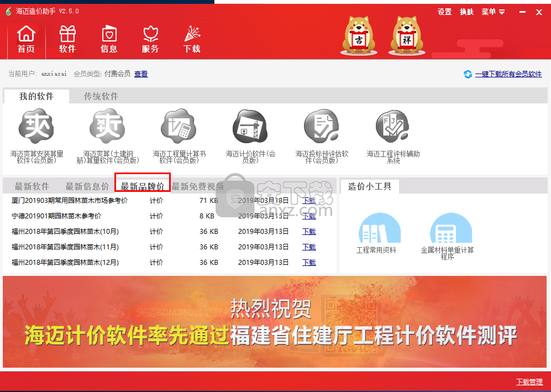Viewport: 551px width, 392px height.
Task: Download 福州2018年第四季度园林苗木(12月)
Action: click(309, 262)
